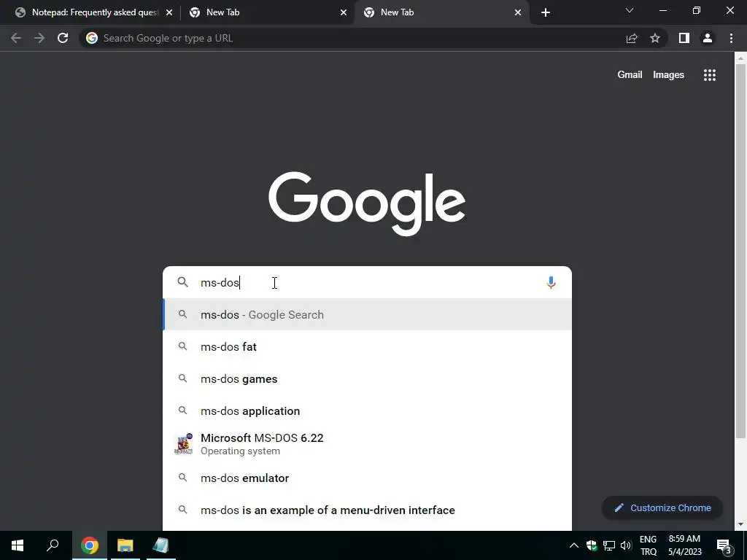Click the Chrome taskbar icon

pyautogui.click(x=90, y=545)
